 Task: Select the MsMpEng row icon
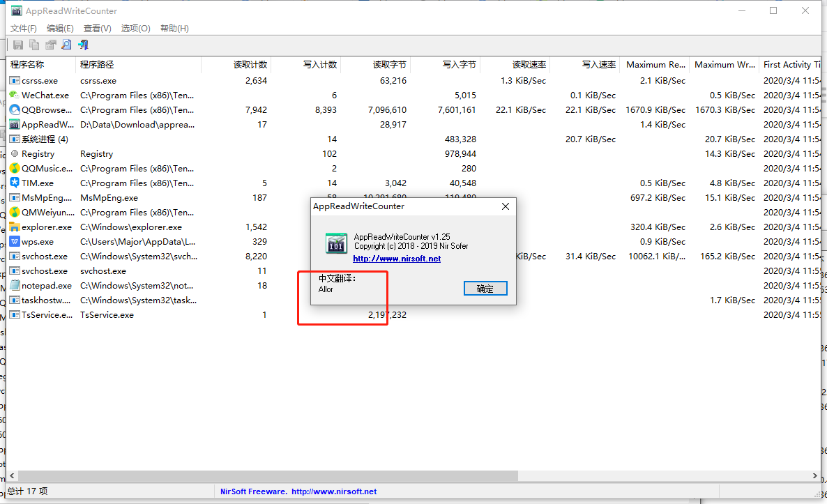tap(14, 198)
